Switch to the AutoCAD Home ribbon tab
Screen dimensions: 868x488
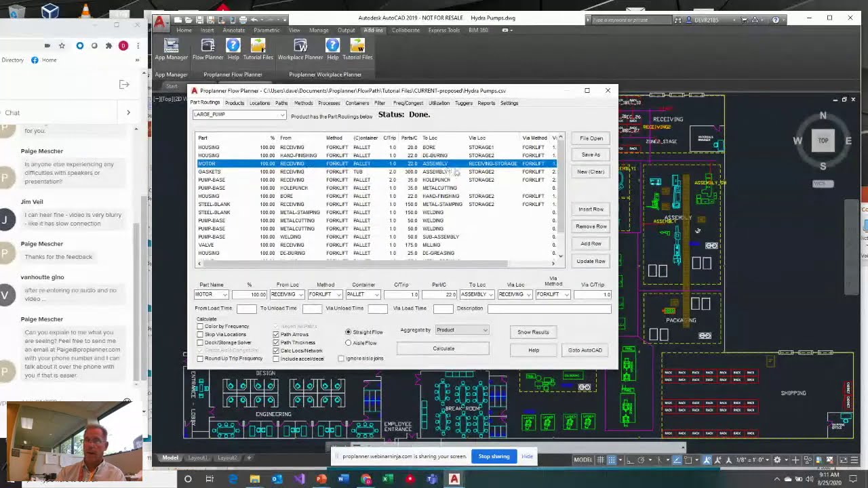[x=184, y=30]
